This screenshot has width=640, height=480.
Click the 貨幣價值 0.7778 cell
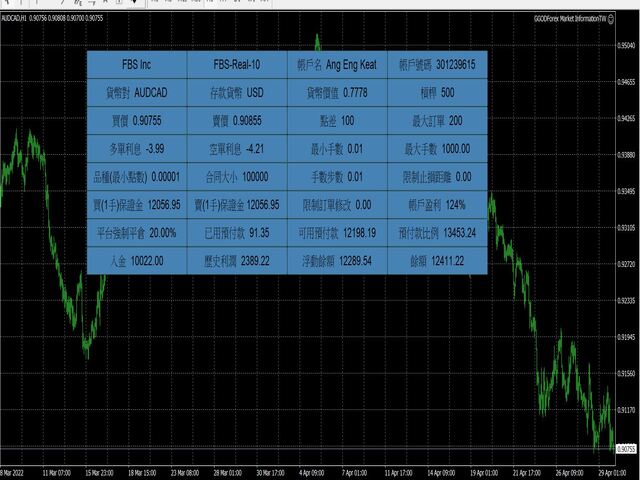337,93
